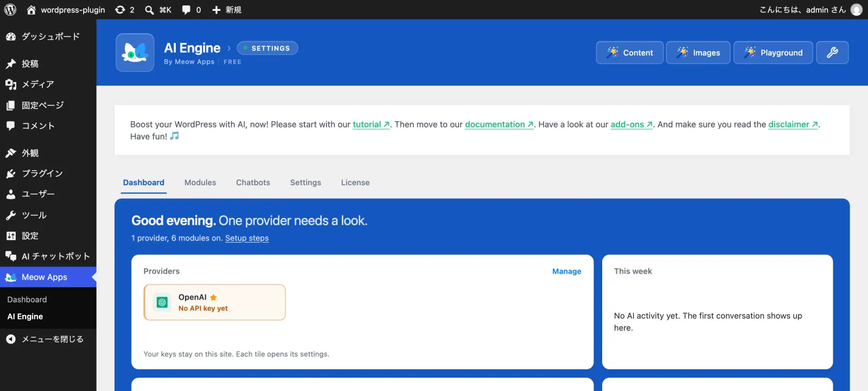
Task: Click the 'By Meow Apps' text
Action: (x=189, y=62)
